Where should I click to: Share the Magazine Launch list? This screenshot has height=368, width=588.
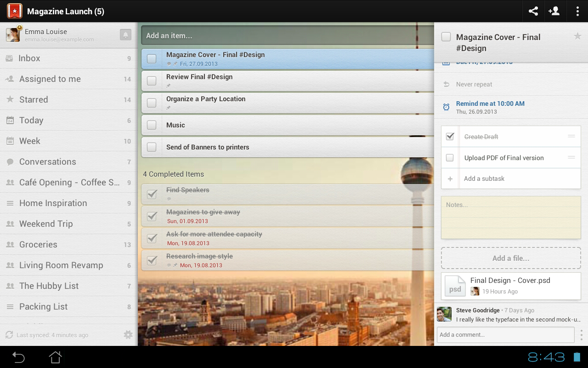click(533, 11)
